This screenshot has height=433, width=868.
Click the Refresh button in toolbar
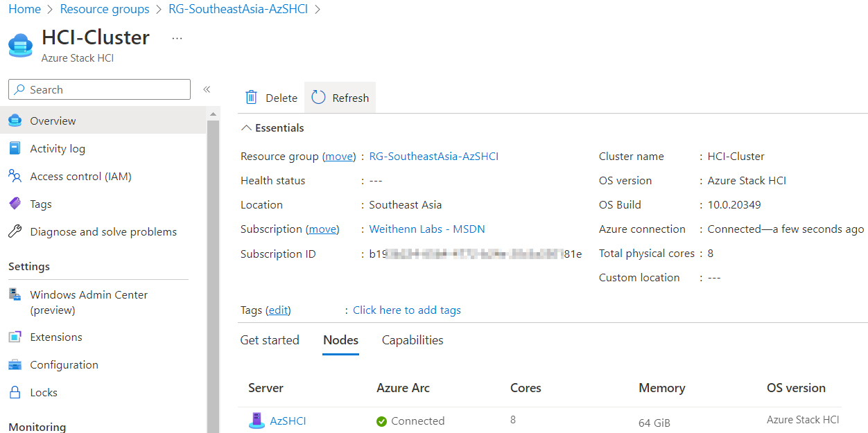click(340, 98)
